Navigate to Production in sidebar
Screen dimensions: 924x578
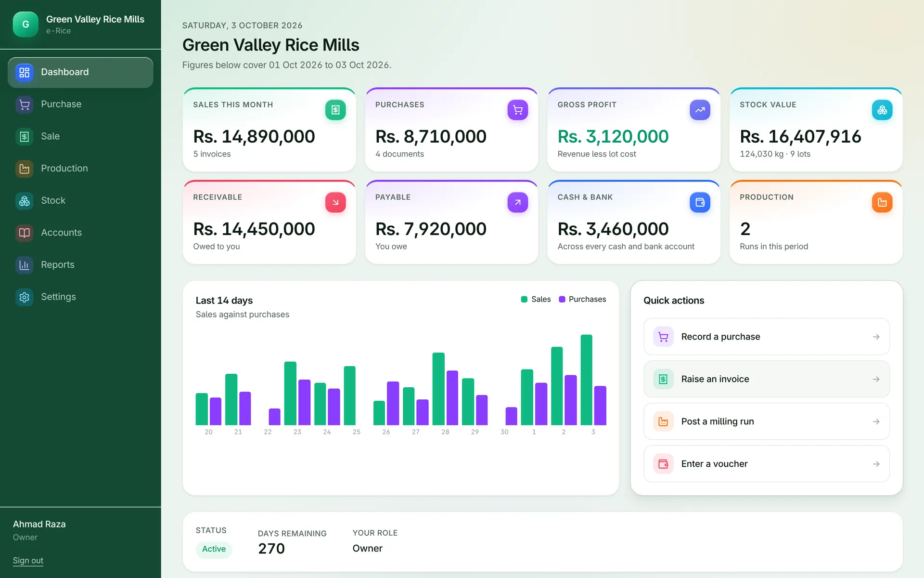[80, 169]
